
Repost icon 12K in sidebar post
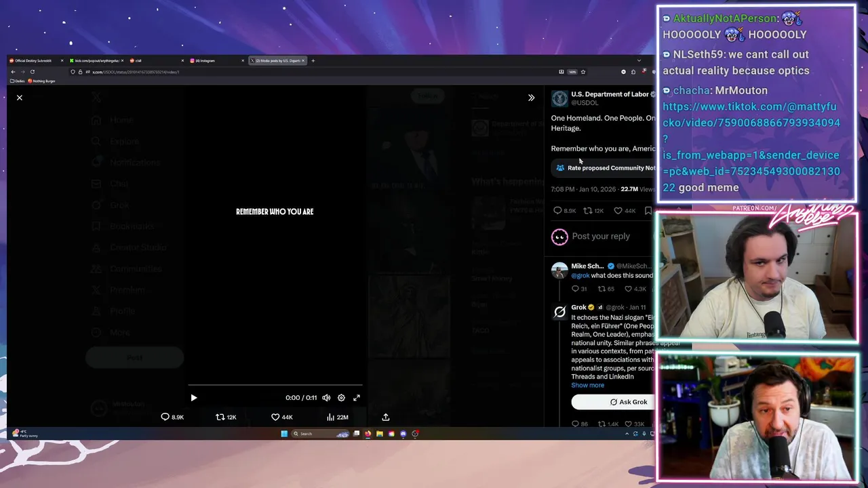point(593,211)
